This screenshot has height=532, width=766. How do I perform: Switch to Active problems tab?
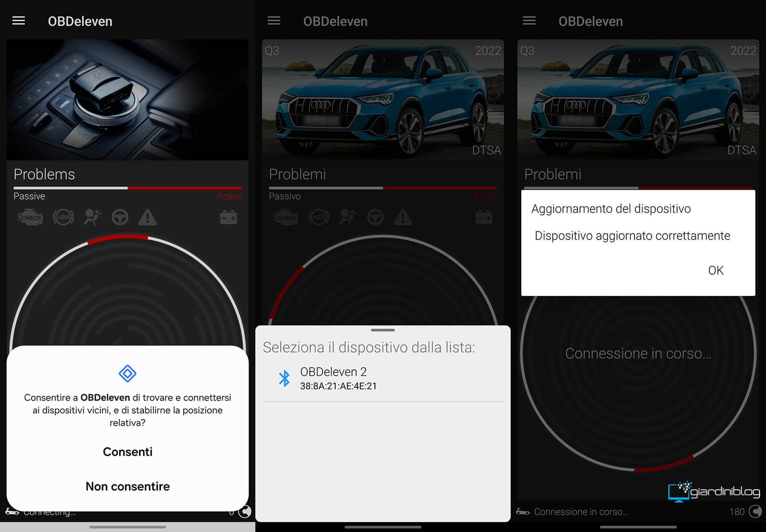[229, 196]
